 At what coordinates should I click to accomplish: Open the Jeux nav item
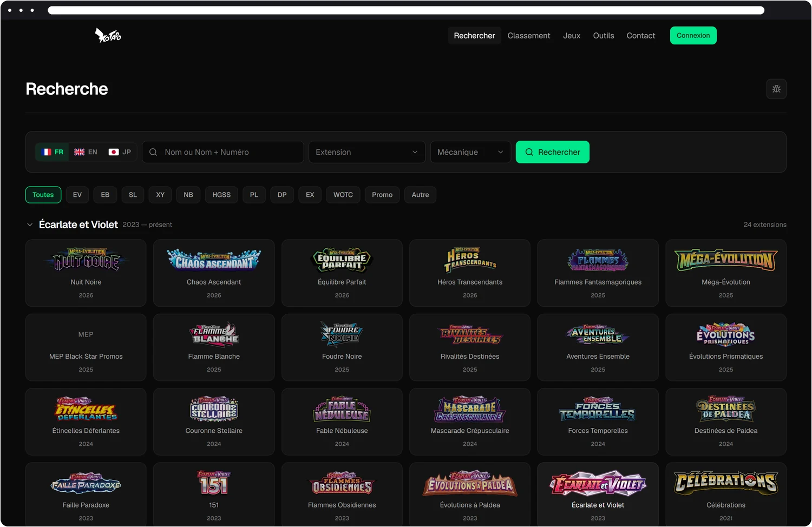[x=572, y=36]
